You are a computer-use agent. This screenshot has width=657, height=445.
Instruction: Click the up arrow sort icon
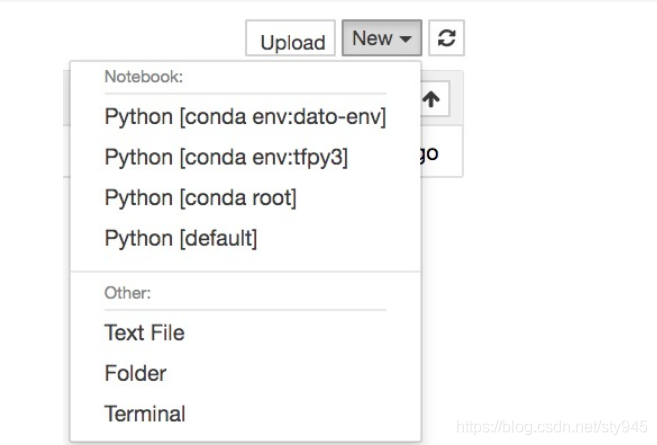click(x=431, y=99)
